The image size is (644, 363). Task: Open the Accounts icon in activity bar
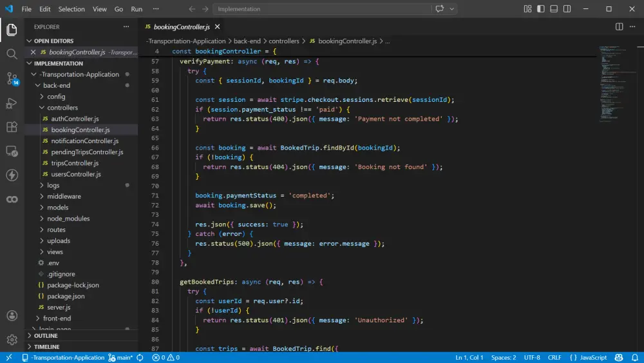[x=12, y=315]
